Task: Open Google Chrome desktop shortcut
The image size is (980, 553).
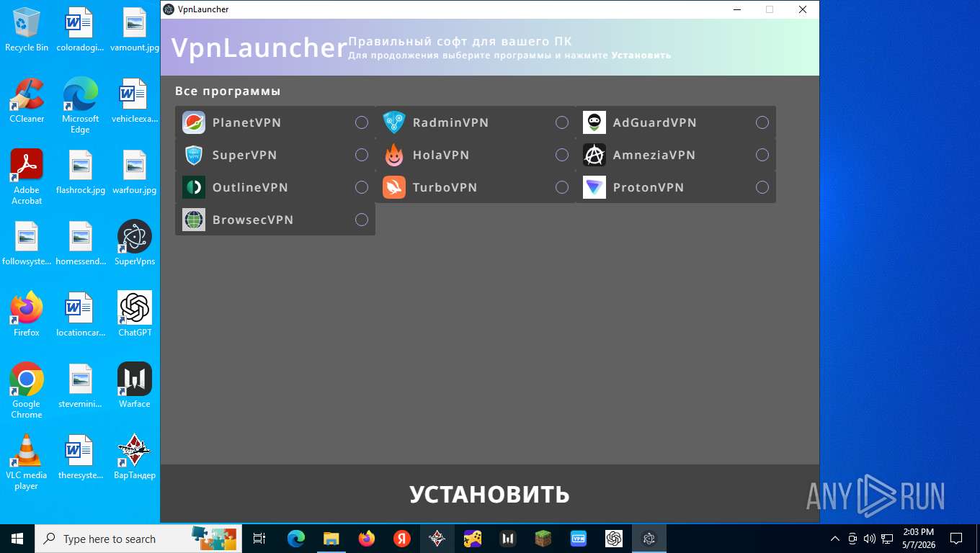Action: pos(27,390)
